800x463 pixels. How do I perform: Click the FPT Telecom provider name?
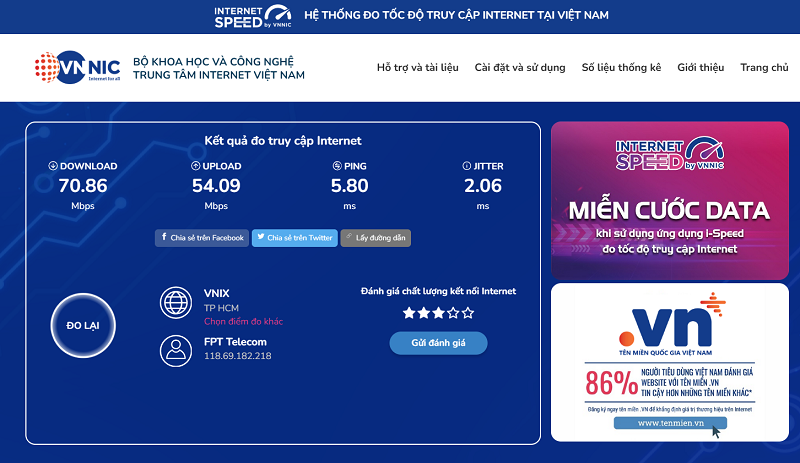pyautogui.click(x=235, y=342)
